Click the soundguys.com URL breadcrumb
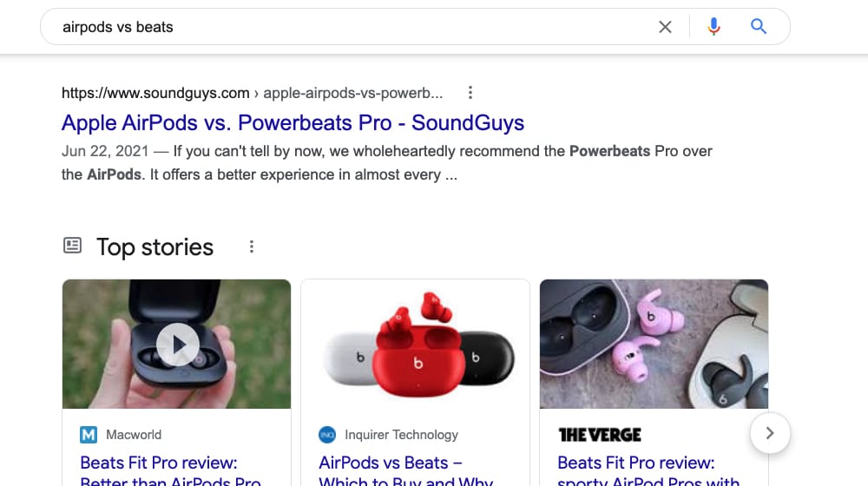This screenshot has height=486, width=868. pyautogui.click(x=155, y=93)
